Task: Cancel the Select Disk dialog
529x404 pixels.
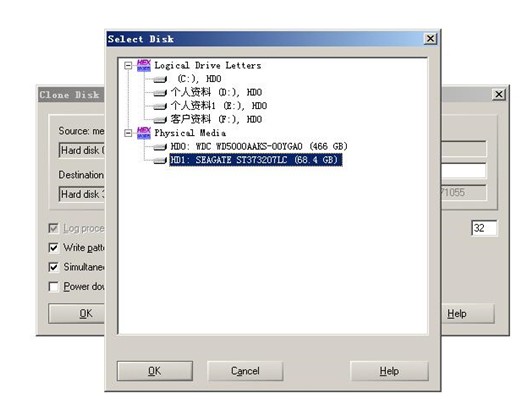Action: (245, 371)
